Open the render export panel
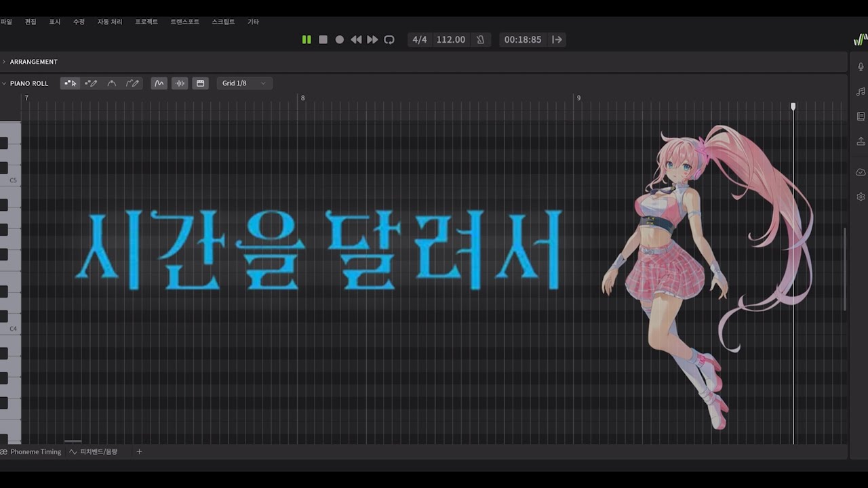This screenshot has height=488, width=868. point(861,142)
